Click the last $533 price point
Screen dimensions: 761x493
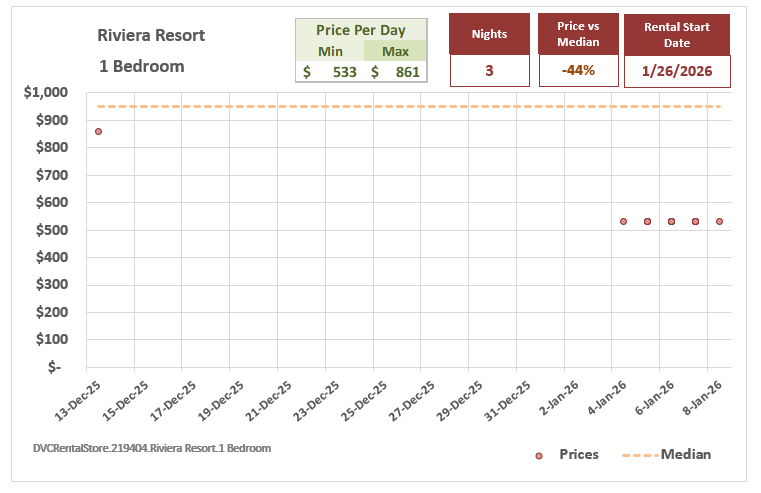point(719,221)
